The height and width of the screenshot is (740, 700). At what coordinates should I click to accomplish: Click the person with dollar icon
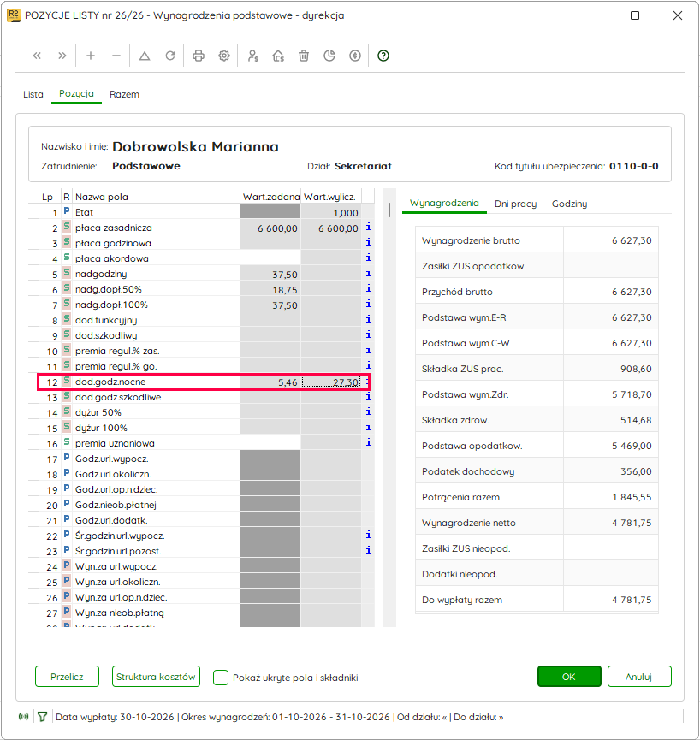[x=253, y=56]
